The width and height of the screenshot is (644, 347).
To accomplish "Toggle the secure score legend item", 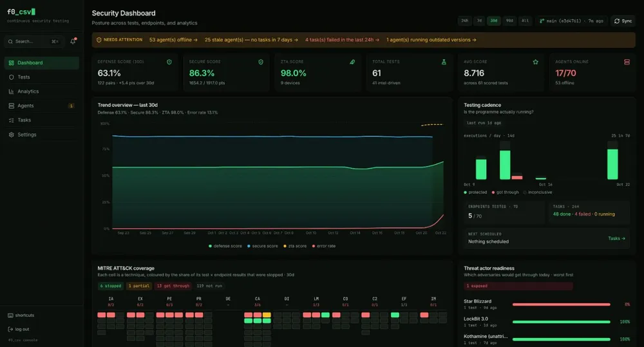I will [263, 246].
